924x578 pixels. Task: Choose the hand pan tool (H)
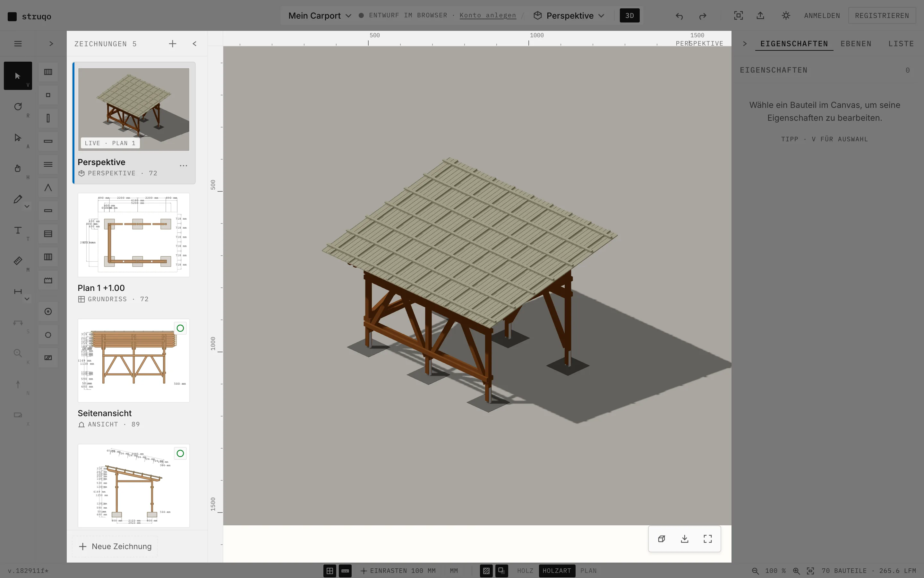18,168
